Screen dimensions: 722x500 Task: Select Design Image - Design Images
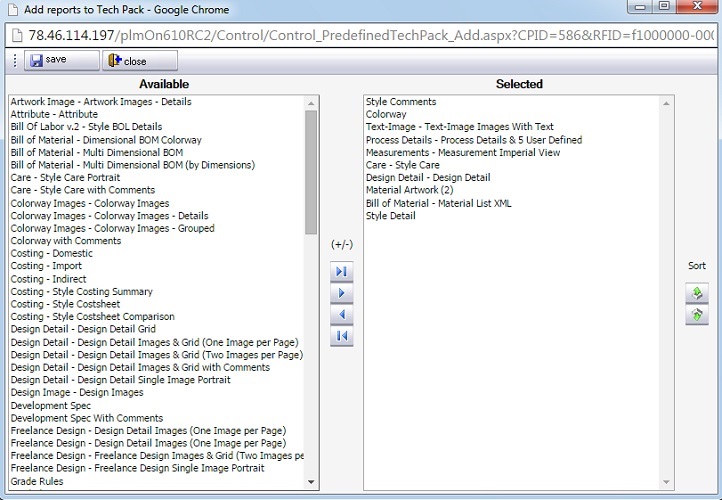[77, 392]
